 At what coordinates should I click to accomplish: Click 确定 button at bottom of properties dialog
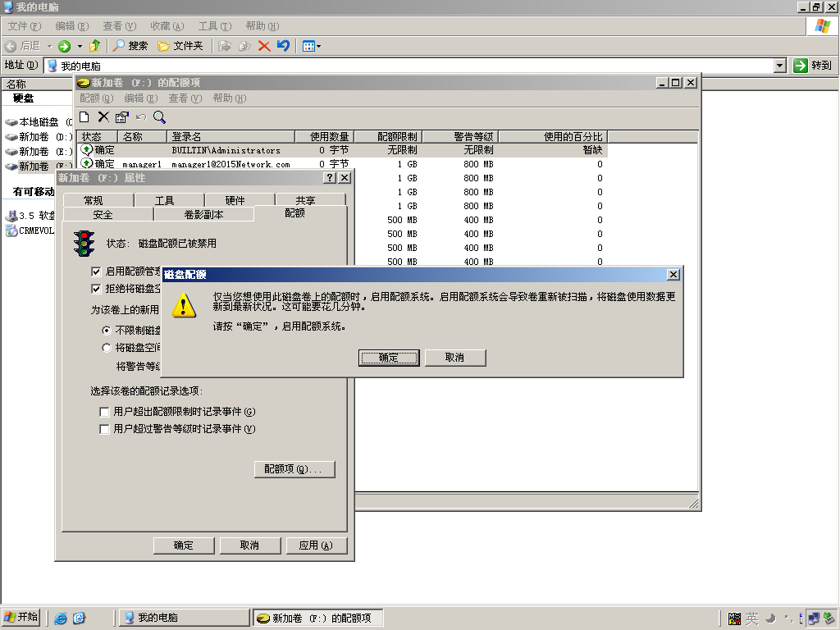[184, 546]
